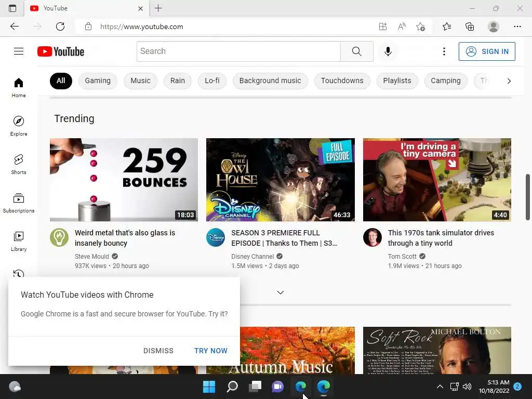Image resolution: width=532 pixels, height=399 pixels.
Task: Open 'SEASON 3 PREMIERE FULL EPISODE' video title
Action: 284,238
